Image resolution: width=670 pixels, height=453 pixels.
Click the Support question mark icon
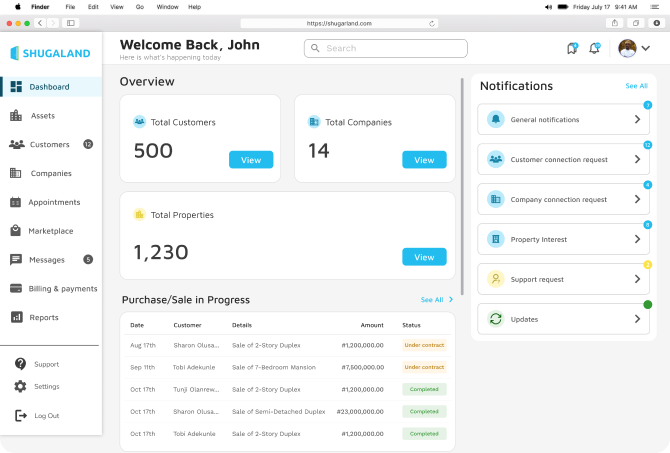[x=20, y=364]
